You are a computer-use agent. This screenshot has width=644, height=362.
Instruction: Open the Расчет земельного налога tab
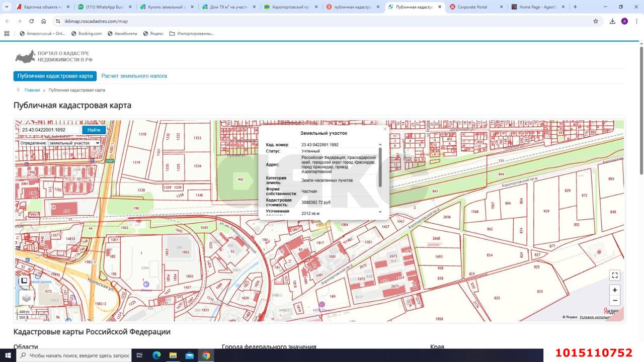click(134, 76)
